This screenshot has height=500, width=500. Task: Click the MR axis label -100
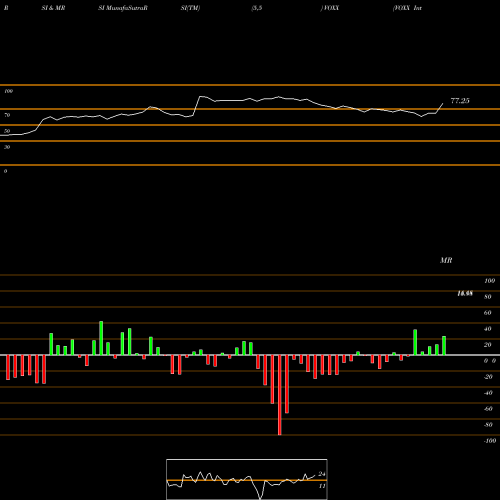point(490,441)
